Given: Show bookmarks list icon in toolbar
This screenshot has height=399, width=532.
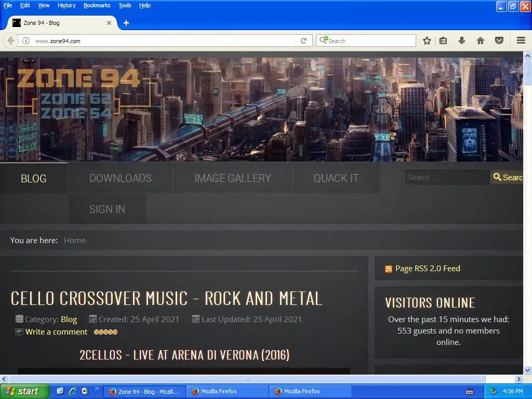Looking at the screenshot, I should pos(443,41).
